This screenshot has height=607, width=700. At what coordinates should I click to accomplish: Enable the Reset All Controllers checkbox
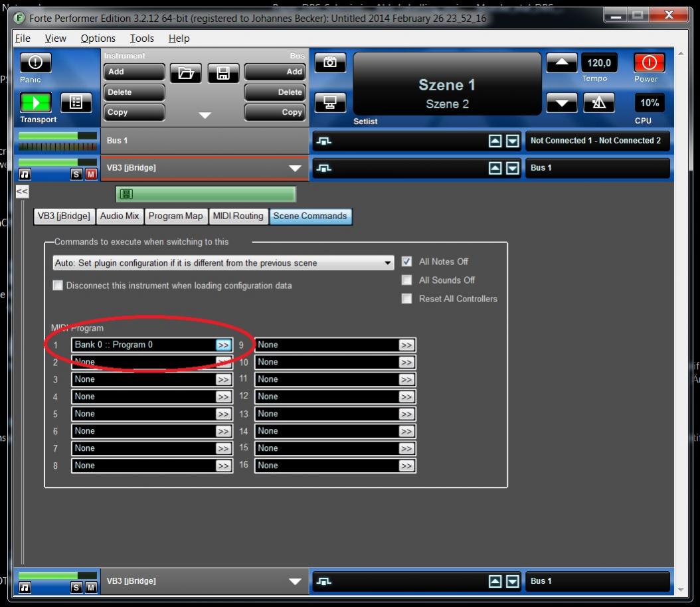406,299
